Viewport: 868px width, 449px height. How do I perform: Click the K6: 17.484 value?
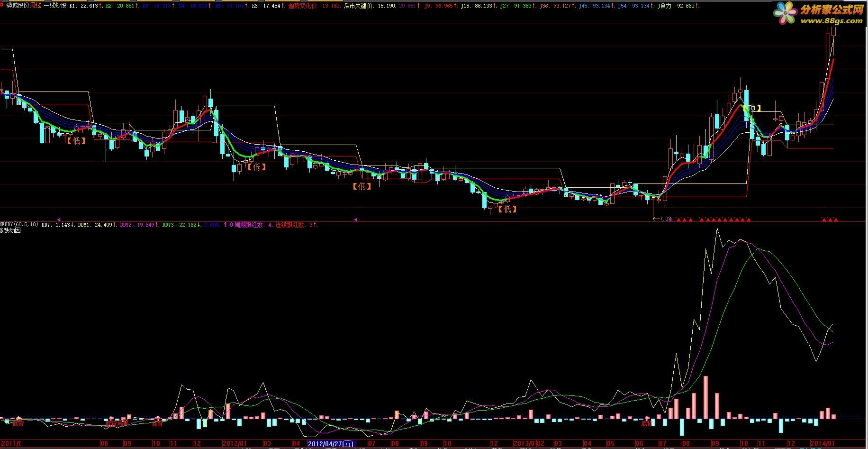(269, 6)
